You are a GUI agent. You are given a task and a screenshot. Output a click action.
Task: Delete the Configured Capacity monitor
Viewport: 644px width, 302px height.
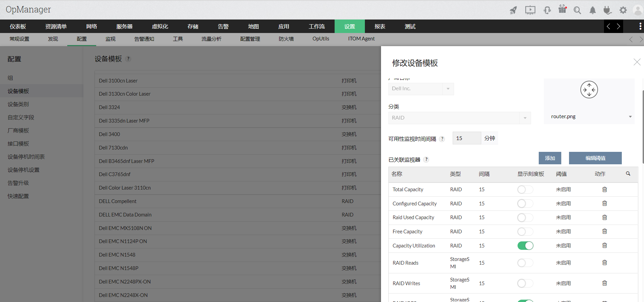pyautogui.click(x=605, y=203)
